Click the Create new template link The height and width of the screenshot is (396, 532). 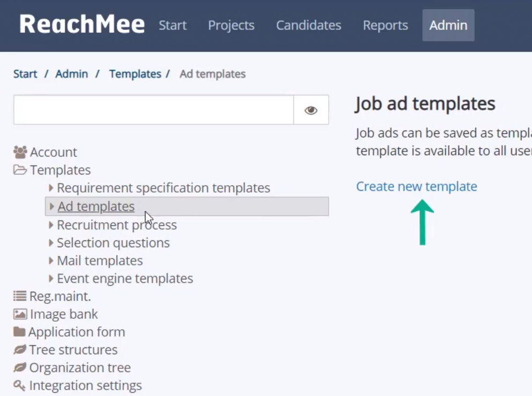[416, 186]
